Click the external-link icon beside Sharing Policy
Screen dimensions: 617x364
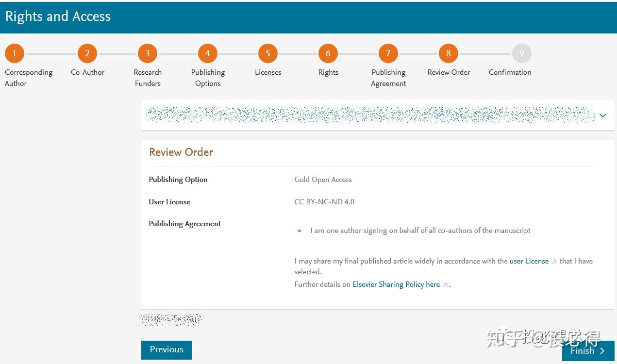click(x=444, y=285)
